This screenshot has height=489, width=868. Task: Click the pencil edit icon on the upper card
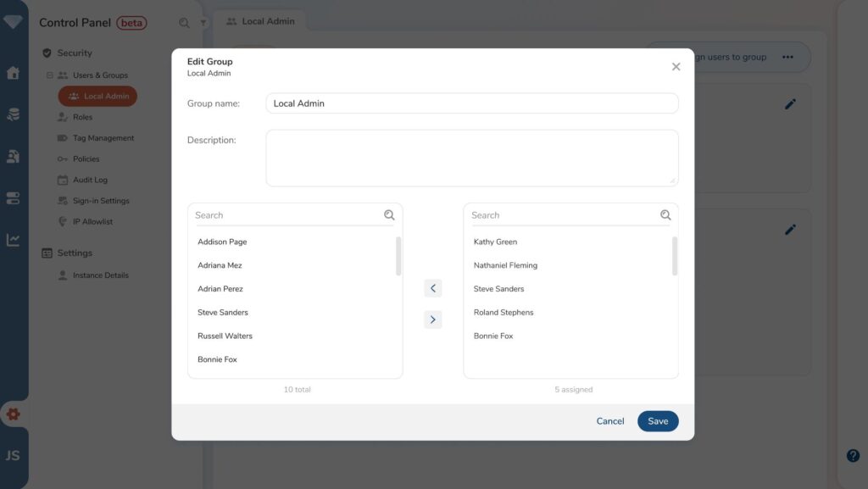point(790,103)
